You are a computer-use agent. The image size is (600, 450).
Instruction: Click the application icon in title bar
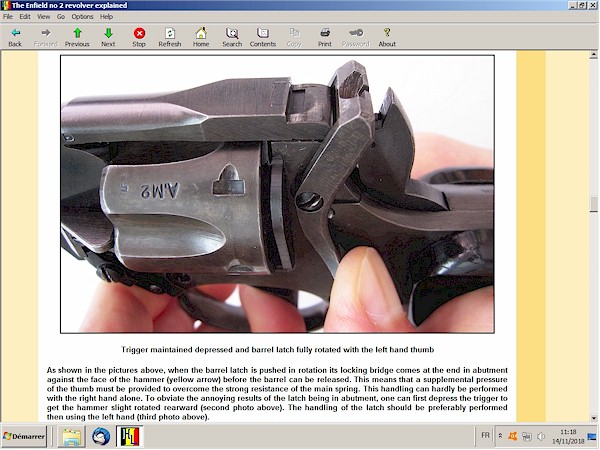pyautogui.click(x=5, y=5)
